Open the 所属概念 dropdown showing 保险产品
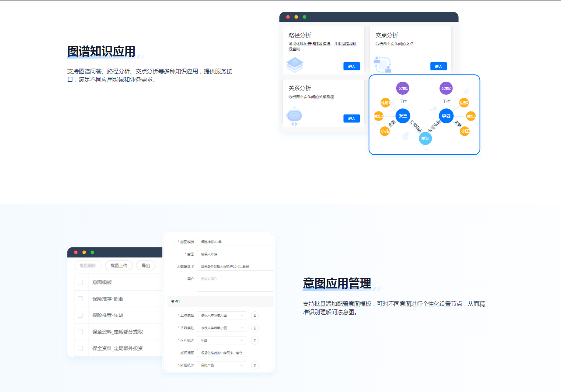The image size is (561, 392). (221, 365)
